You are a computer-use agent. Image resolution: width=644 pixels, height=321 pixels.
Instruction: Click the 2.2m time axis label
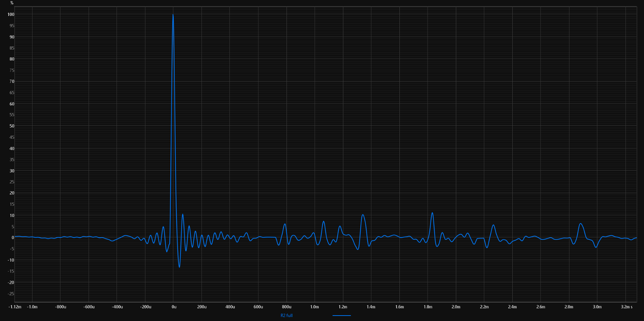[484, 307]
